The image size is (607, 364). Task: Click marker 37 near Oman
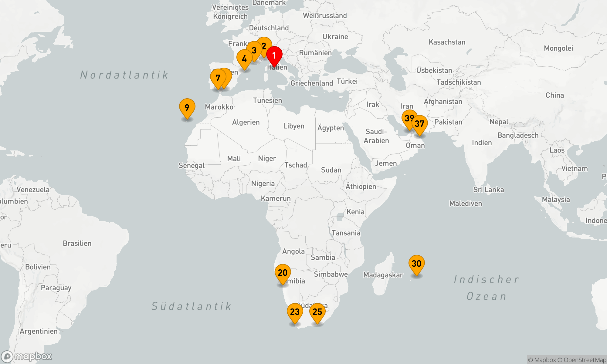click(420, 124)
